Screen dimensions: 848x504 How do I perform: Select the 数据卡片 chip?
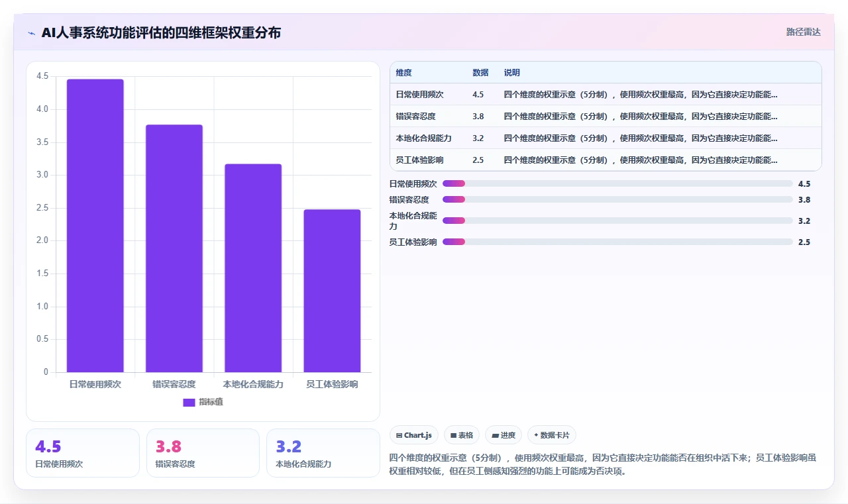[552, 435]
